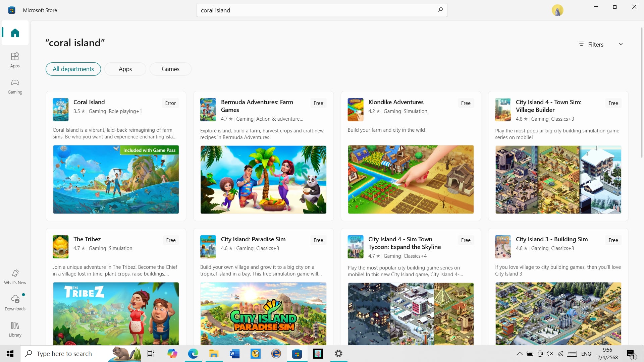Image resolution: width=644 pixels, height=362 pixels.
Task: Open City Island Paradise Sim banner
Action: point(263,314)
